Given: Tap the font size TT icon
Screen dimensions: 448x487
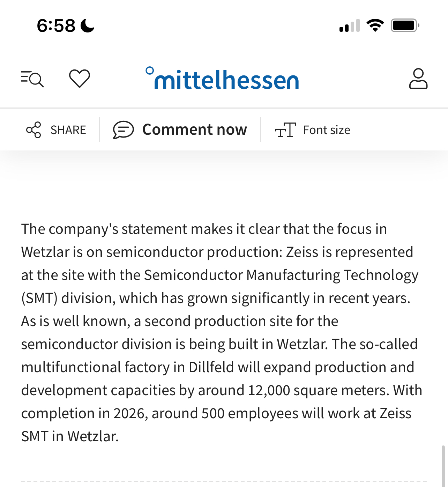Looking at the screenshot, I should 285,130.
